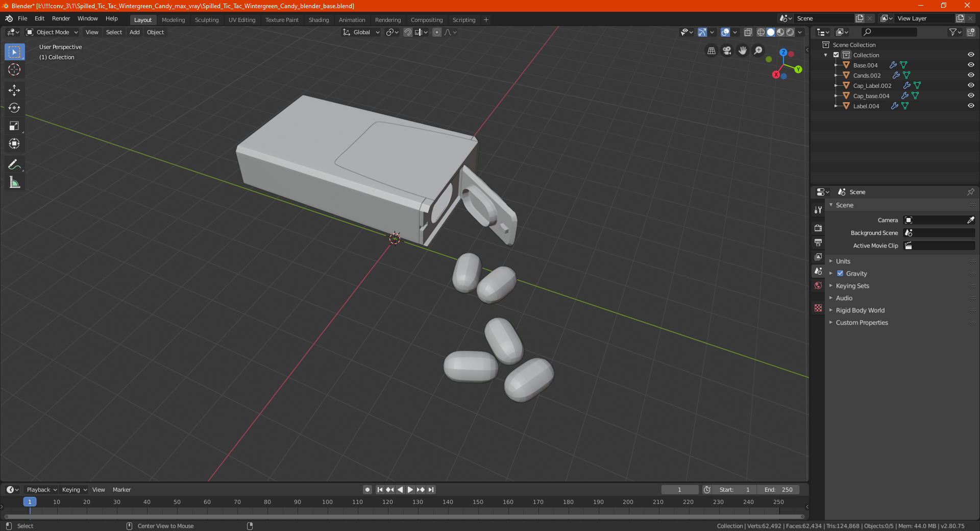980x531 pixels.
Task: Select the Annotate pencil tool
Action: click(14, 164)
